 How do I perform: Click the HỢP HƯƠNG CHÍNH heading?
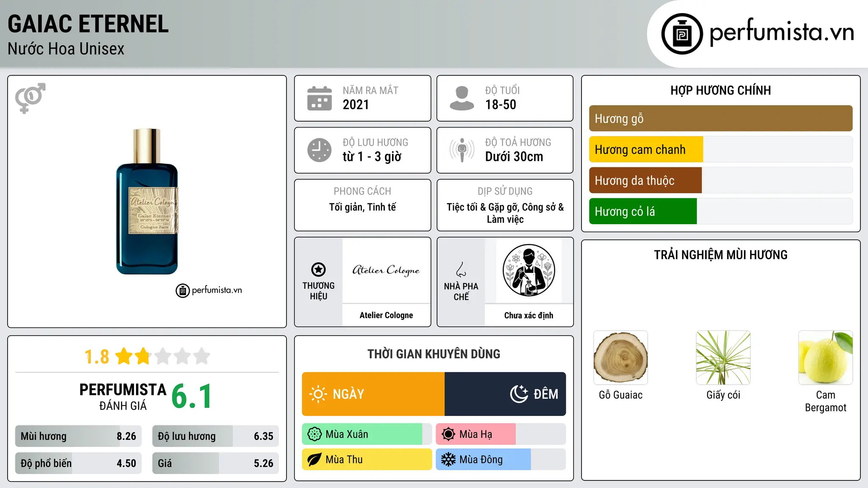coord(721,90)
